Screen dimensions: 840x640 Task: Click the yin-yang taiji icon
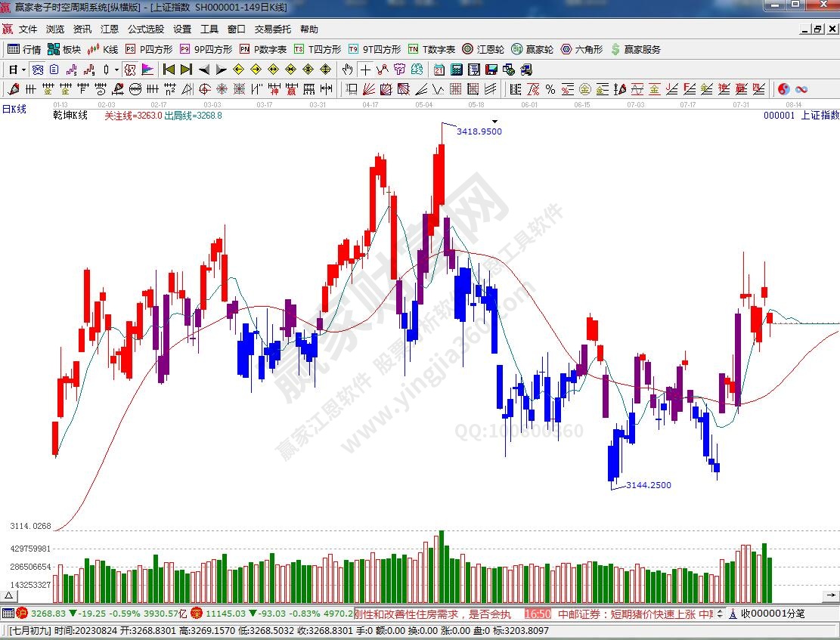[784, 89]
